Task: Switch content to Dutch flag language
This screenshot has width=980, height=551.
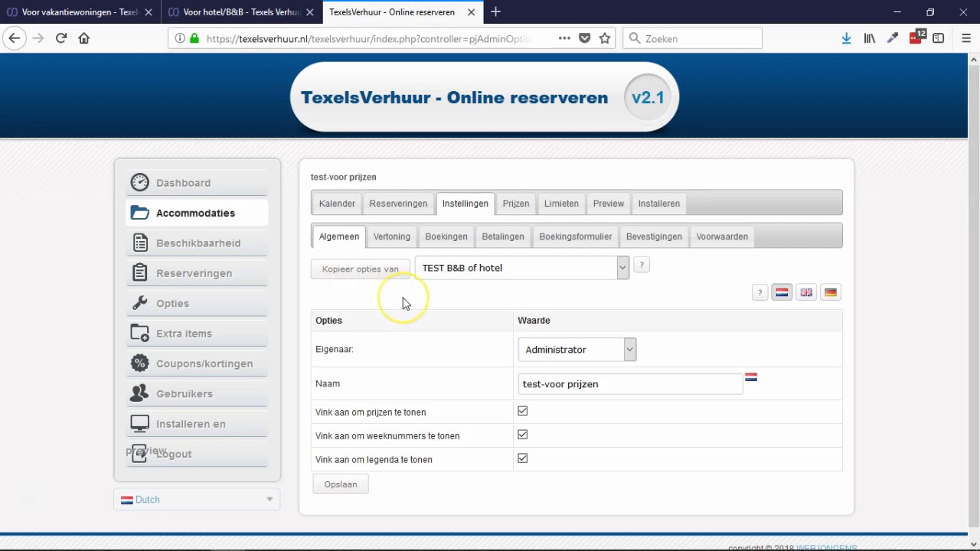Action: pyautogui.click(x=782, y=292)
